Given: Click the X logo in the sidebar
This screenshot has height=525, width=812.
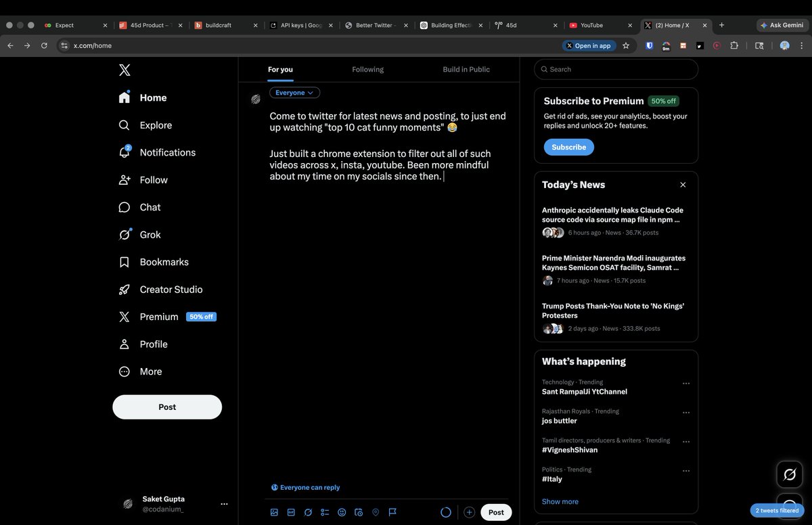Looking at the screenshot, I should 125,70.
